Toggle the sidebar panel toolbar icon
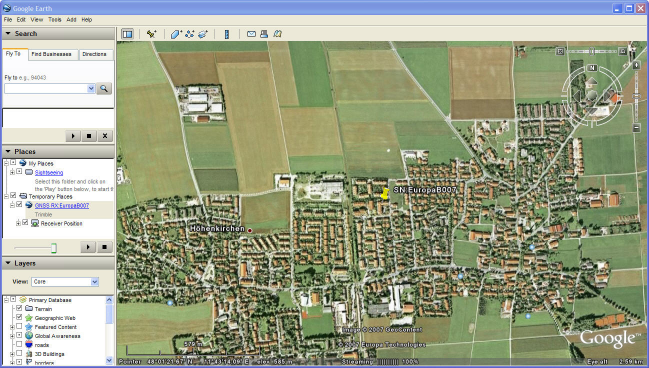Image resolution: width=649 pixels, height=368 pixels. click(127, 34)
